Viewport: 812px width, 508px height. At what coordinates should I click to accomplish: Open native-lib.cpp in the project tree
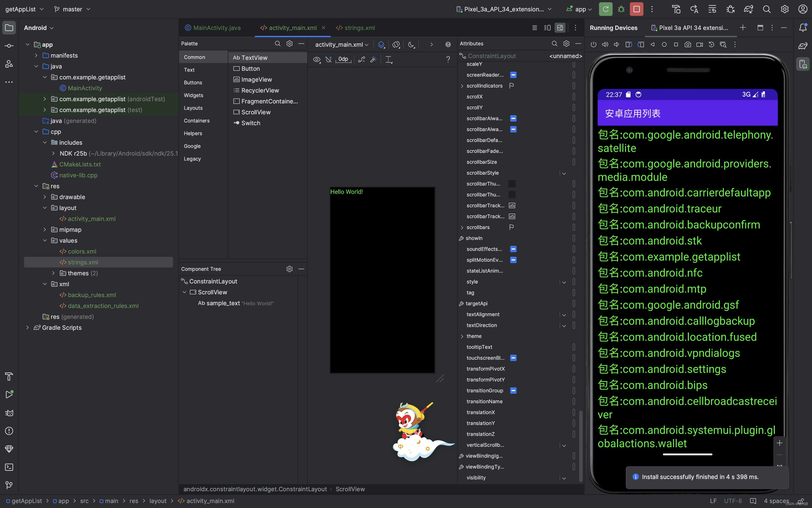(78, 175)
